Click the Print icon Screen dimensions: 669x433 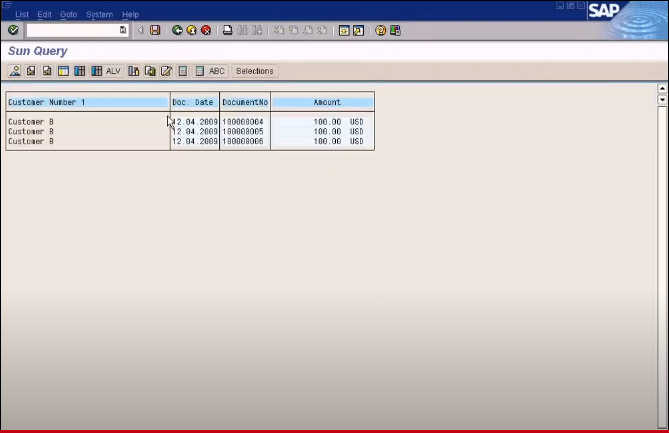pos(228,30)
